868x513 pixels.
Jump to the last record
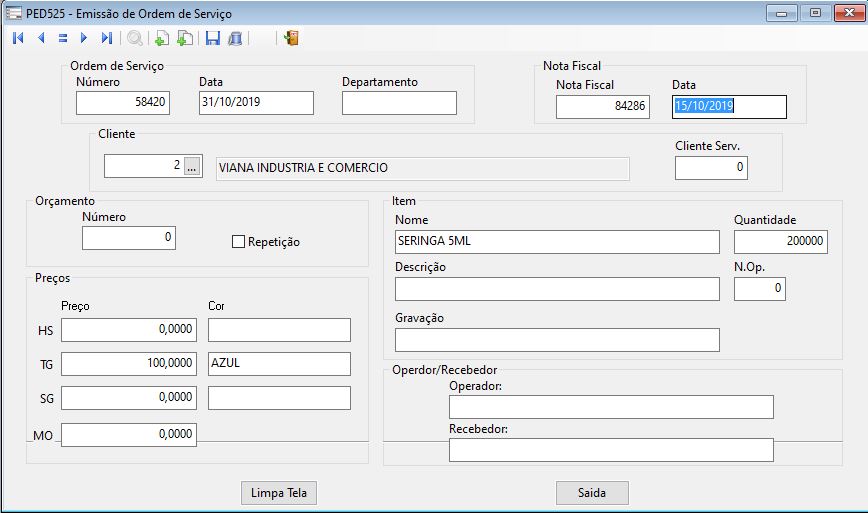(106, 38)
